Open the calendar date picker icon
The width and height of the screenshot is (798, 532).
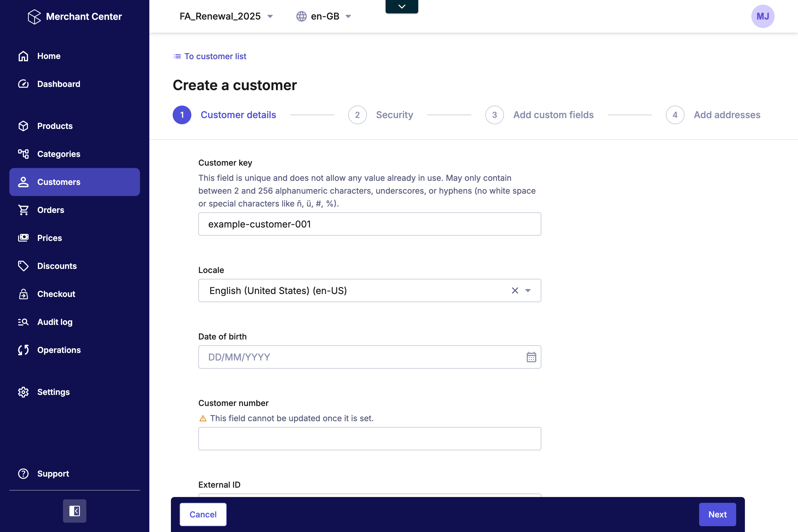[531, 357]
